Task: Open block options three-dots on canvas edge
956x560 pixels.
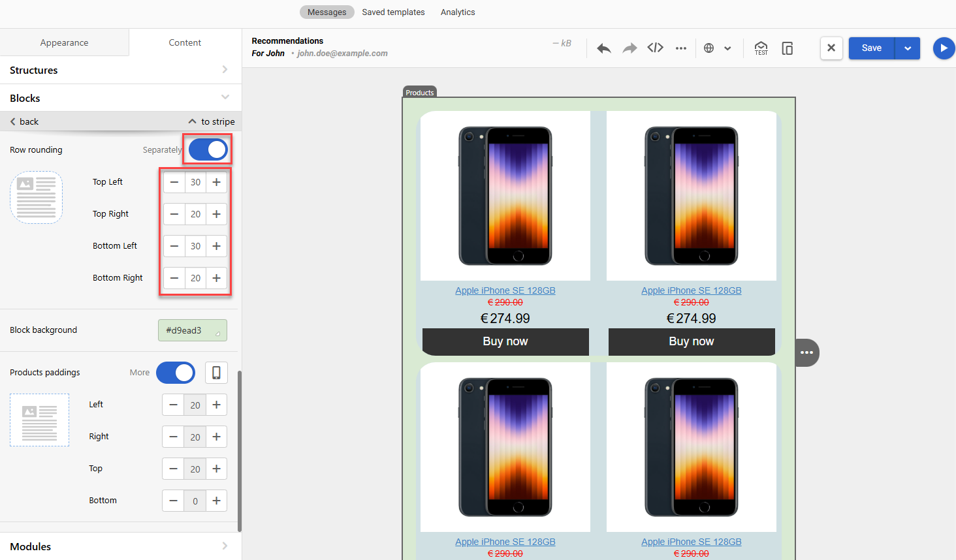Action: click(x=807, y=352)
